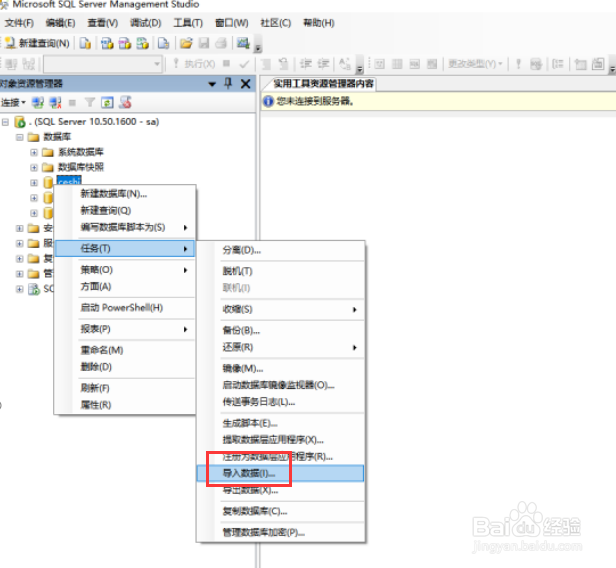Choose 复制数据库(C)... in the tasks submenu

tap(280, 511)
